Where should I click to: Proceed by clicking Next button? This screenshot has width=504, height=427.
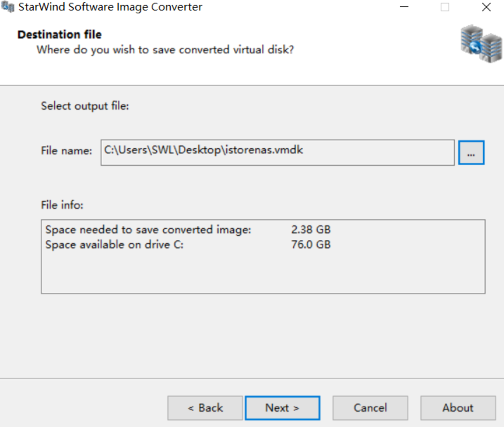(x=282, y=408)
